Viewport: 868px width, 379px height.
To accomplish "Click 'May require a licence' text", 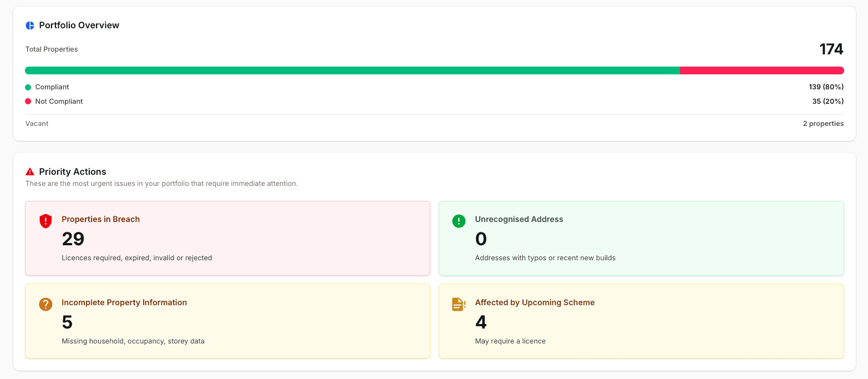I will pyautogui.click(x=510, y=341).
